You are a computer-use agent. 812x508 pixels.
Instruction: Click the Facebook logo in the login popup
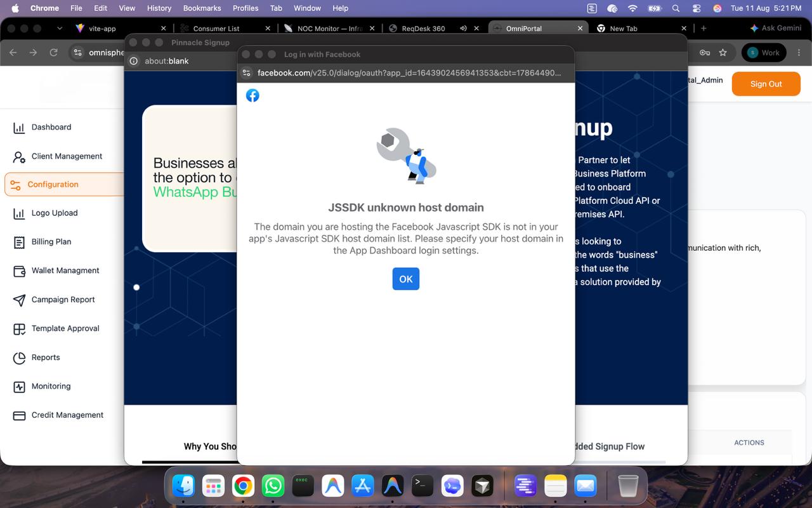pos(252,95)
